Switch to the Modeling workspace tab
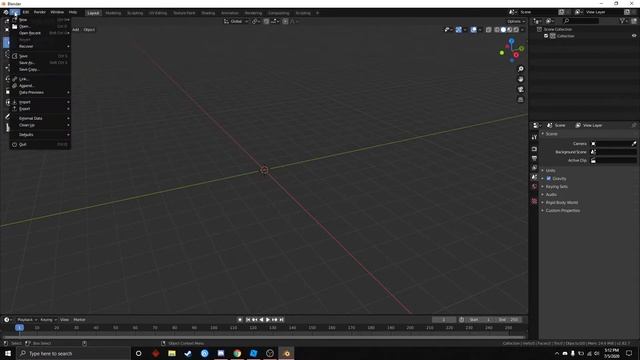The image size is (640, 360). 113,13
